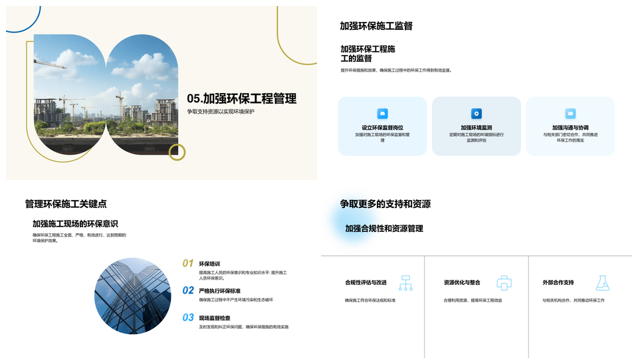Select the number 02 next to 严格执行环保标准

pos(188,290)
